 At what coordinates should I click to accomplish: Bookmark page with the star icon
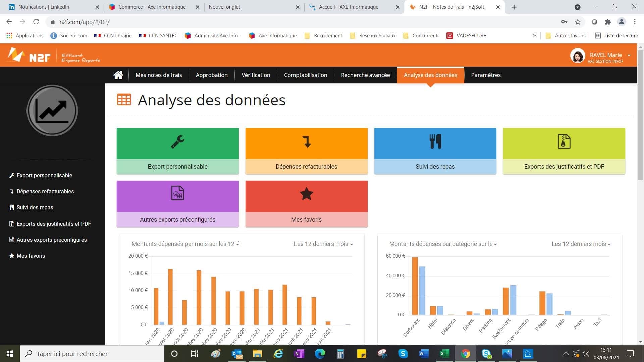point(578,22)
